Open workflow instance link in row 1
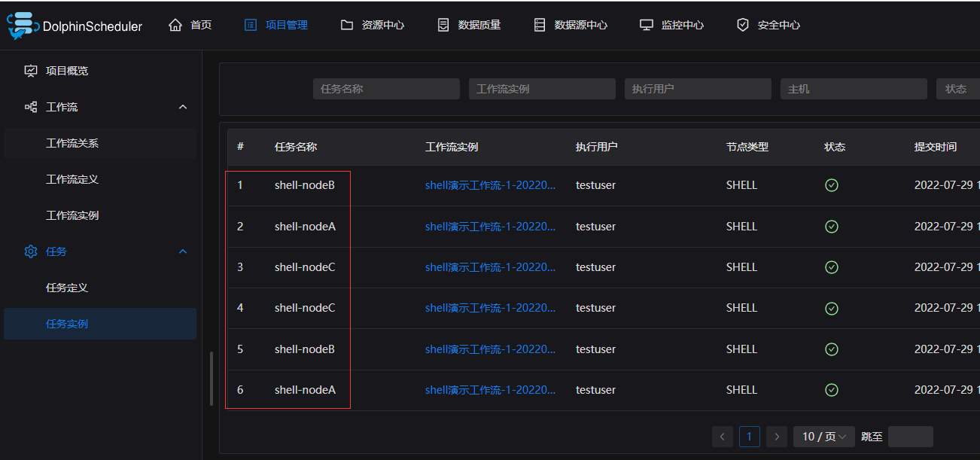Image resolution: width=980 pixels, height=460 pixels. pyautogui.click(x=490, y=185)
